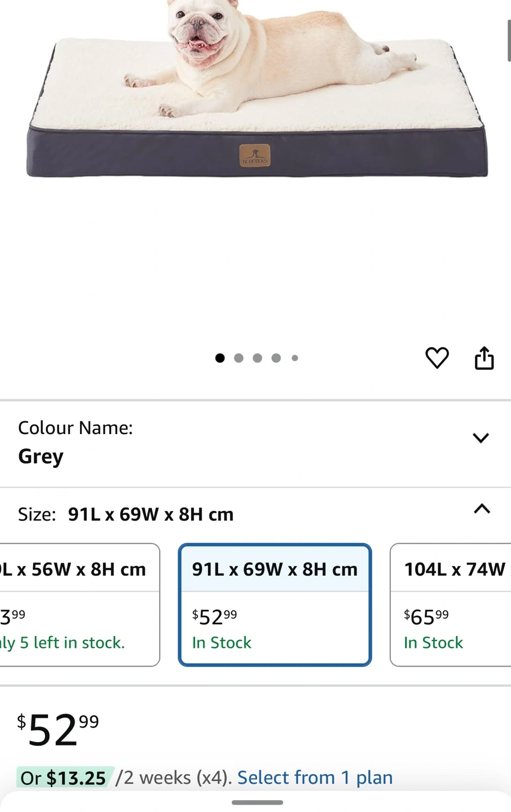Open the Select from 1 plan link
Screen dimensions: 511x812
click(x=315, y=778)
